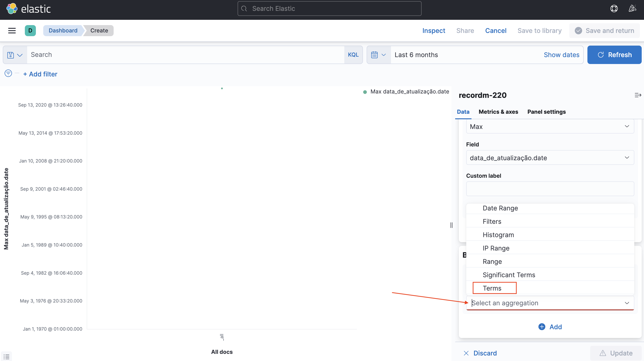Viewport: 644px width, 361px height.
Task: Click the All docs axis title
Action: (x=222, y=352)
